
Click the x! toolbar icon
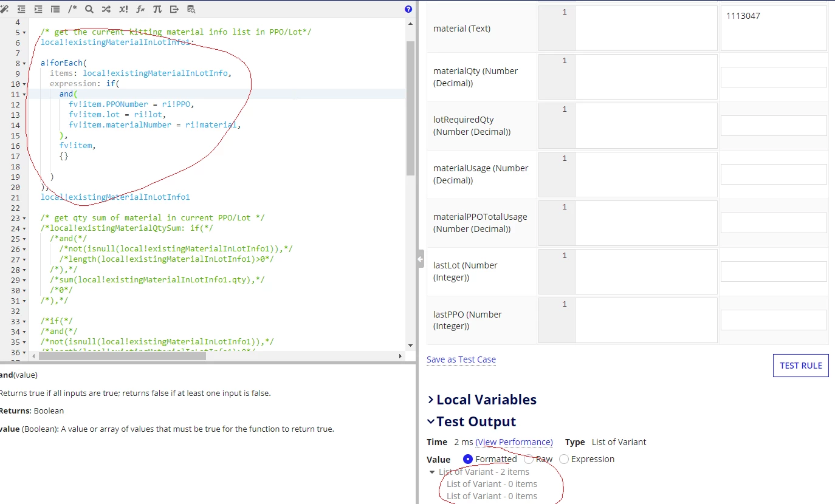click(x=123, y=9)
